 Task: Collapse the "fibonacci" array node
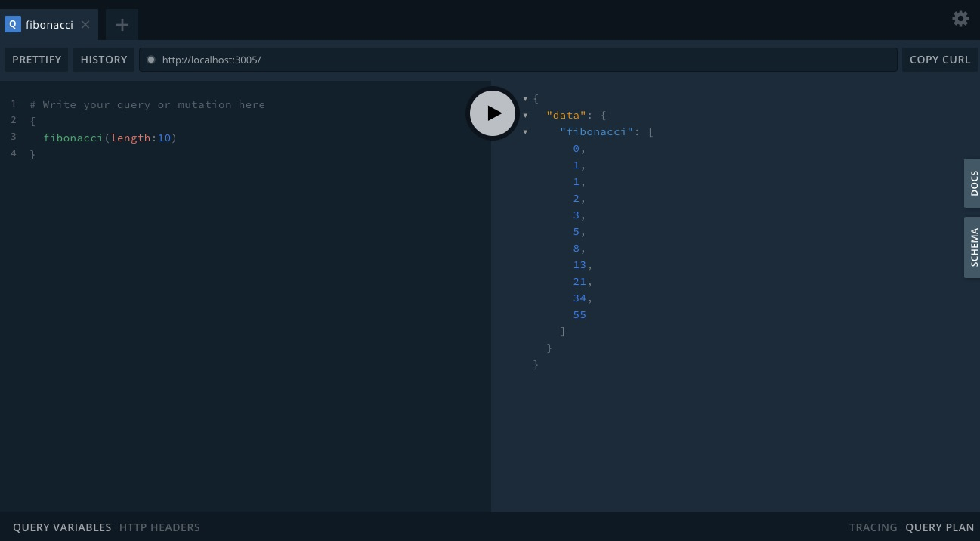tap(525, 132)
